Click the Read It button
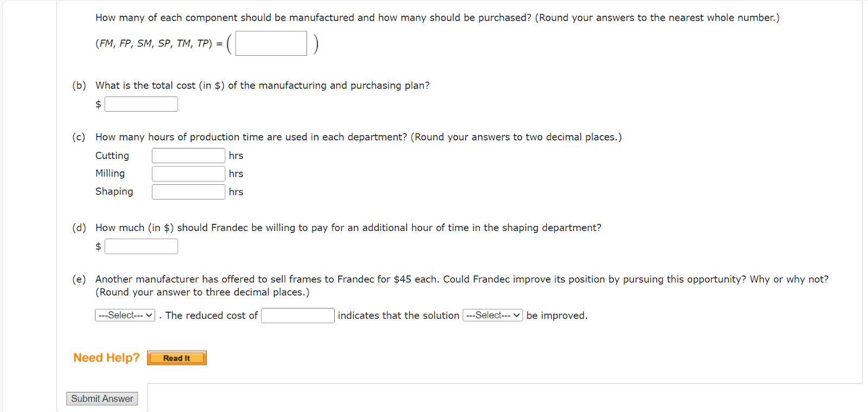 click(x=176, y=358)
